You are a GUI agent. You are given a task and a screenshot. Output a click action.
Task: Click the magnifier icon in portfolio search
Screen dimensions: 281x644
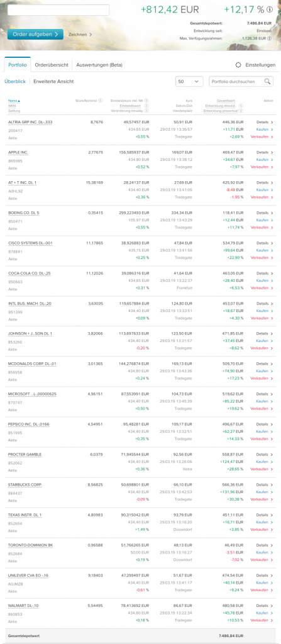(x=267, y=81)
